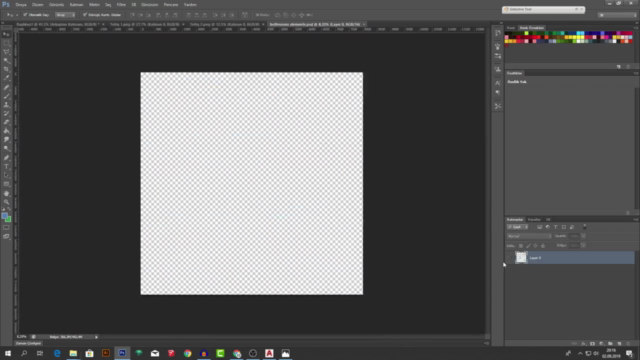Screen dimensions: 640x360
Task: Add a layer style (fx)
Action: (x=583, y=344)
